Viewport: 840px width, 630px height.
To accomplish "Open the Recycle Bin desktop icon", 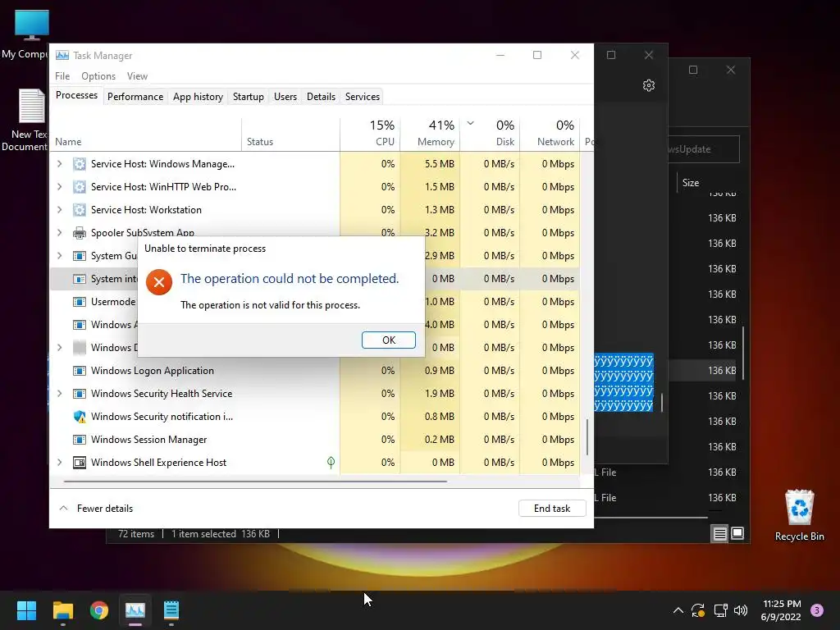I will point(799,515).
